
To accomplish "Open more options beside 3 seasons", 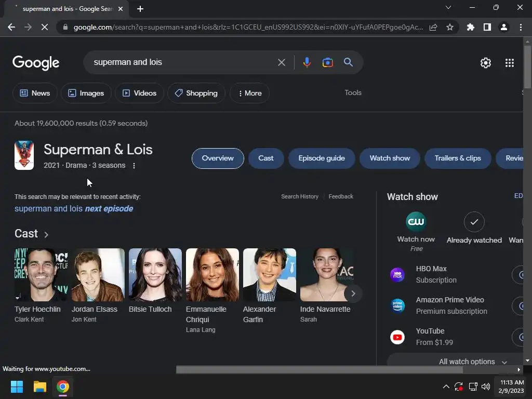I will (134, 166).
